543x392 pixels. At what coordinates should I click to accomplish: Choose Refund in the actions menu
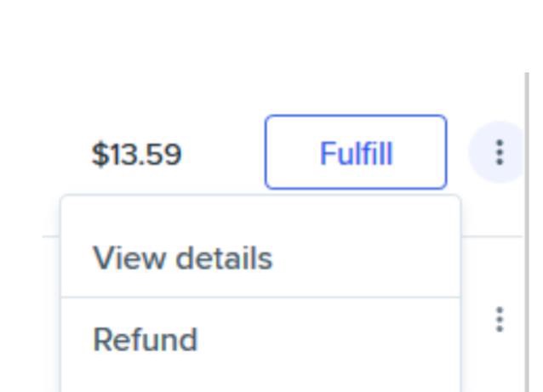point(146,339)
